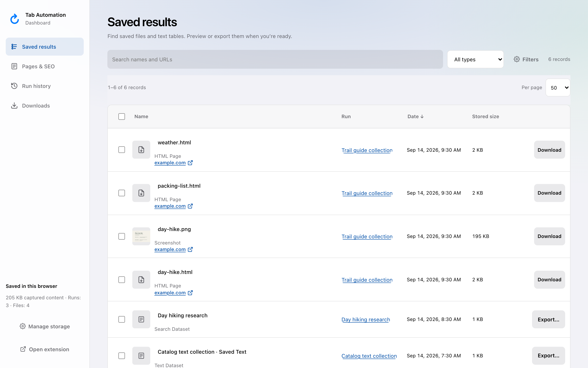Download the weather.html file

point(549,150)
